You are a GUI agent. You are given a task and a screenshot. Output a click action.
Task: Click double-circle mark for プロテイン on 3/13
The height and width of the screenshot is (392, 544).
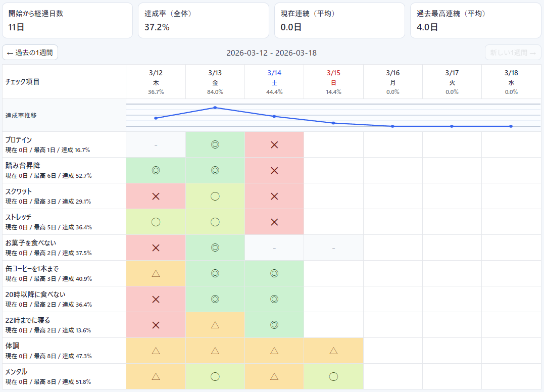(215, 144)
